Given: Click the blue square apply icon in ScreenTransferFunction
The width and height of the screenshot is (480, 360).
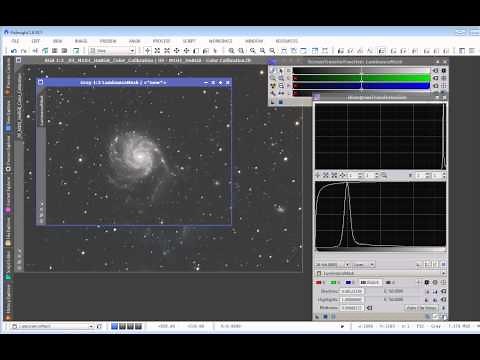Looking at the screenshot, I should (281, 101).
